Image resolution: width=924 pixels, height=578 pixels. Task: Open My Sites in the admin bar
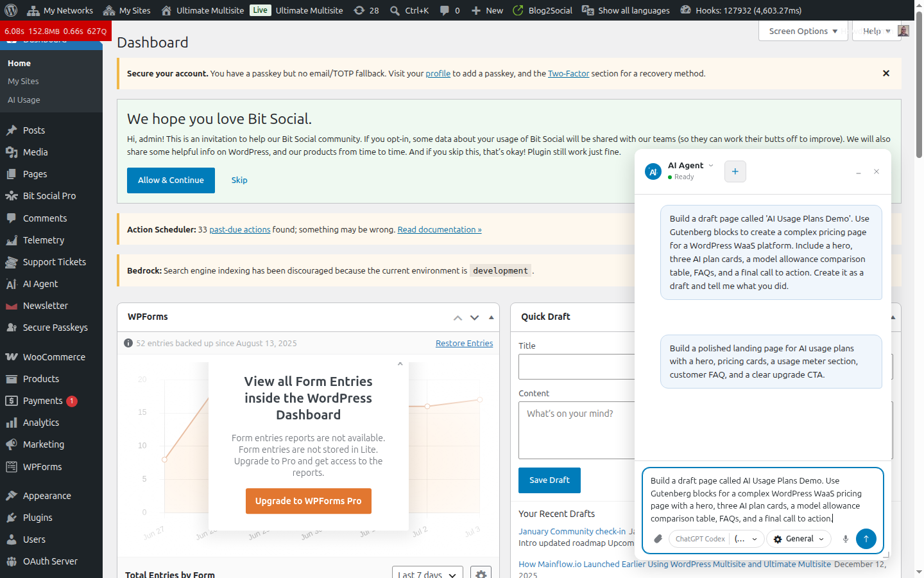(127, 10)
